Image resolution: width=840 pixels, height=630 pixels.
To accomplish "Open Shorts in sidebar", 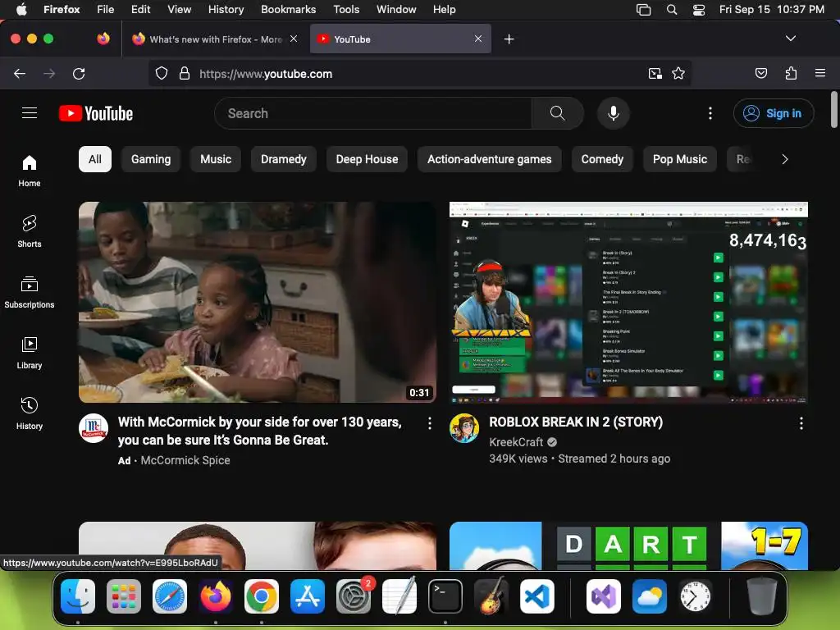I will click(30, 231).
